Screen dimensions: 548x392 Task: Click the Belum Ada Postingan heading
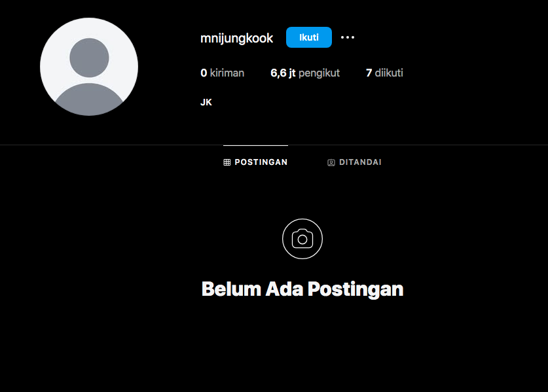[x=302, y=289]
